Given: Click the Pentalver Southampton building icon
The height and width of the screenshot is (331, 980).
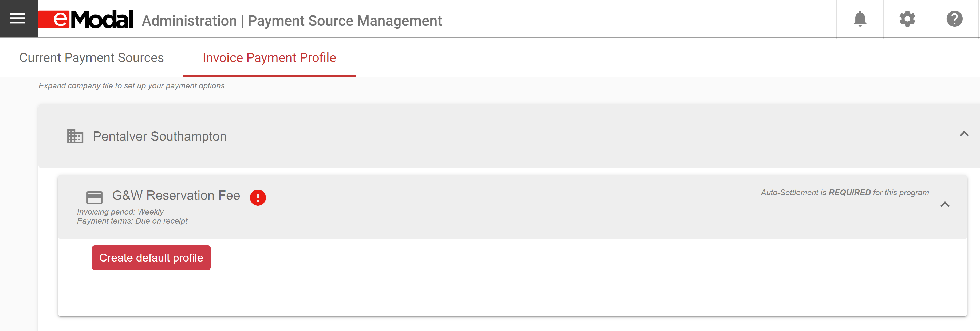Looking at the screenshot, I should [75, 136].
